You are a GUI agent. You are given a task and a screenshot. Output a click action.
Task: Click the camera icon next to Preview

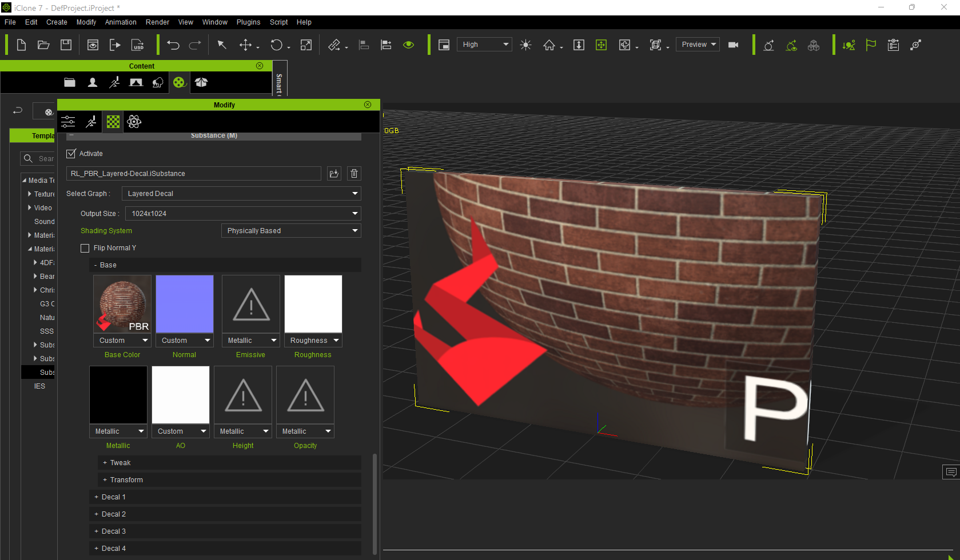coord(734,45)
